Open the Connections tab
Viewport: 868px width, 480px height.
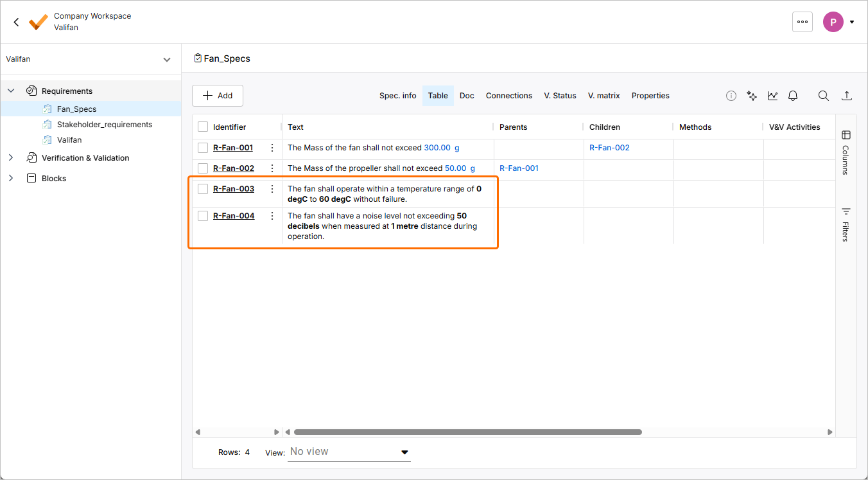click(508, 96)
